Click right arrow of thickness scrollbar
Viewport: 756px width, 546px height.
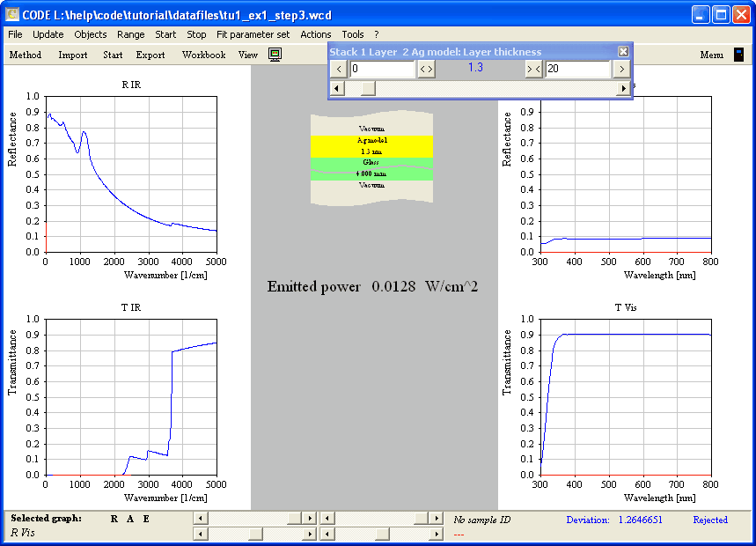pyautogui.click(x=624, y=88)
